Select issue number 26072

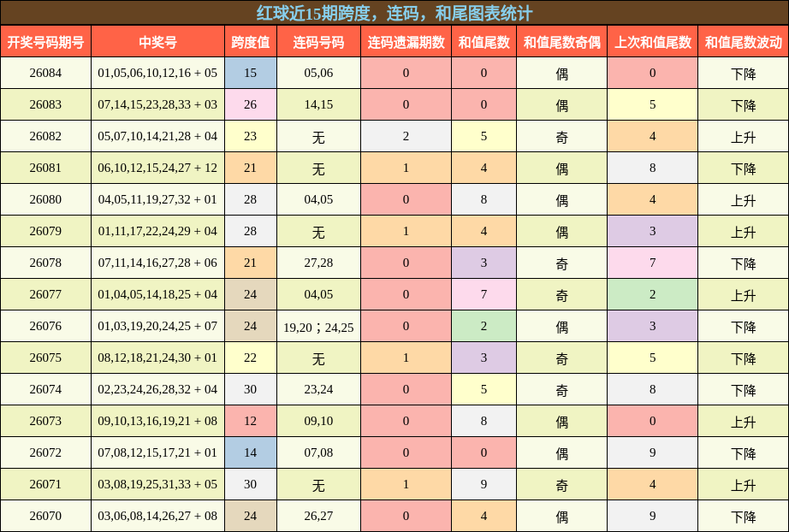(45, 453)
